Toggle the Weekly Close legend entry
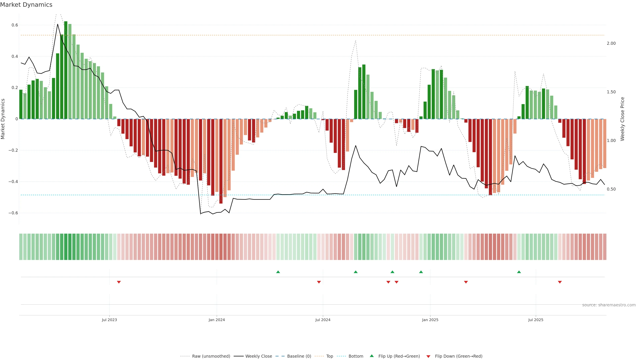The image size is (644, 362). point(258,356)
